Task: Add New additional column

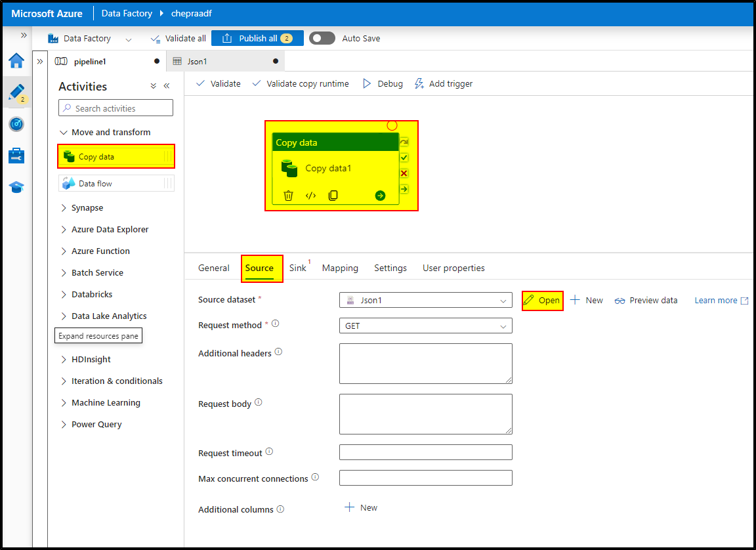Action: (x=361, y=507)
